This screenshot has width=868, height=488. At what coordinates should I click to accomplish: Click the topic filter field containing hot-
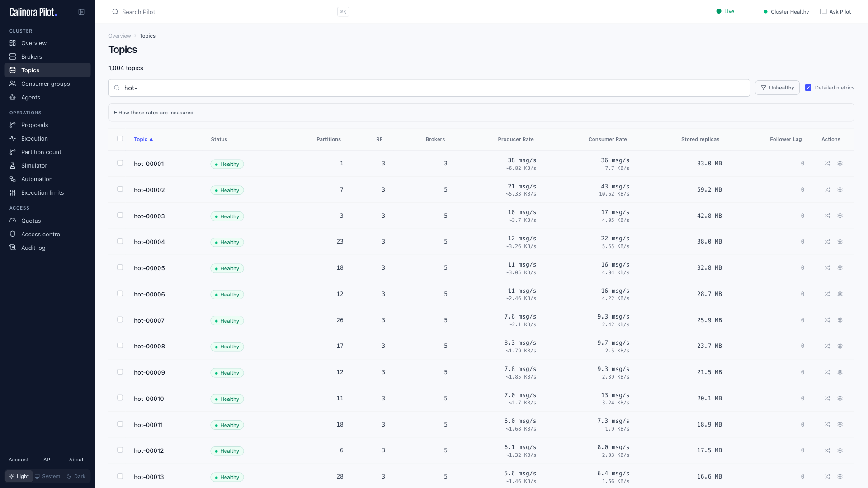tap(429, 88)
